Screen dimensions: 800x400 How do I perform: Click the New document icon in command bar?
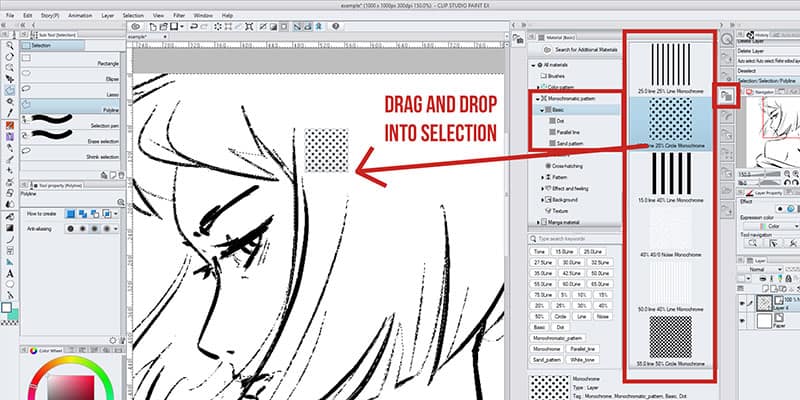click(153, 27)
